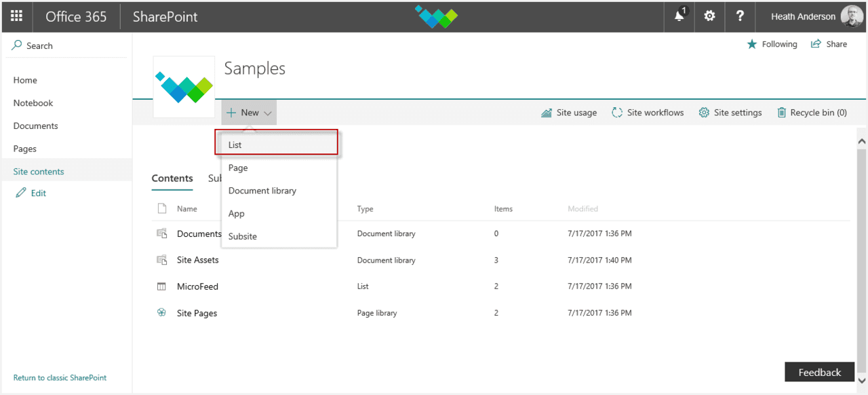
Task: Click '7/17/2017 1:40 PM' modified date
Action: click(x=599, y=260)
